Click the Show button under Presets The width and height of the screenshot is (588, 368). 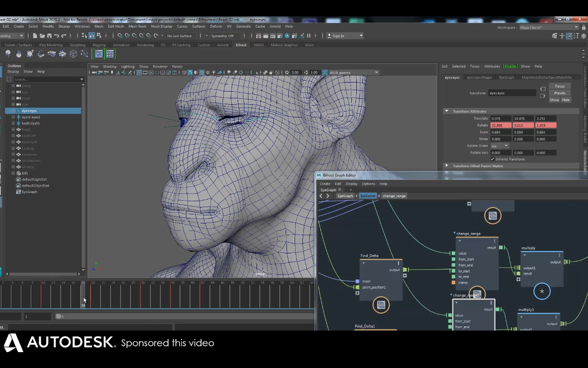coord(554,100)
